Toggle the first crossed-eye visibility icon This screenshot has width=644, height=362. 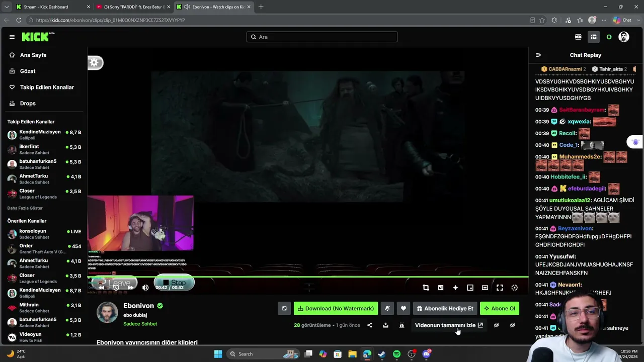(496, 325)
